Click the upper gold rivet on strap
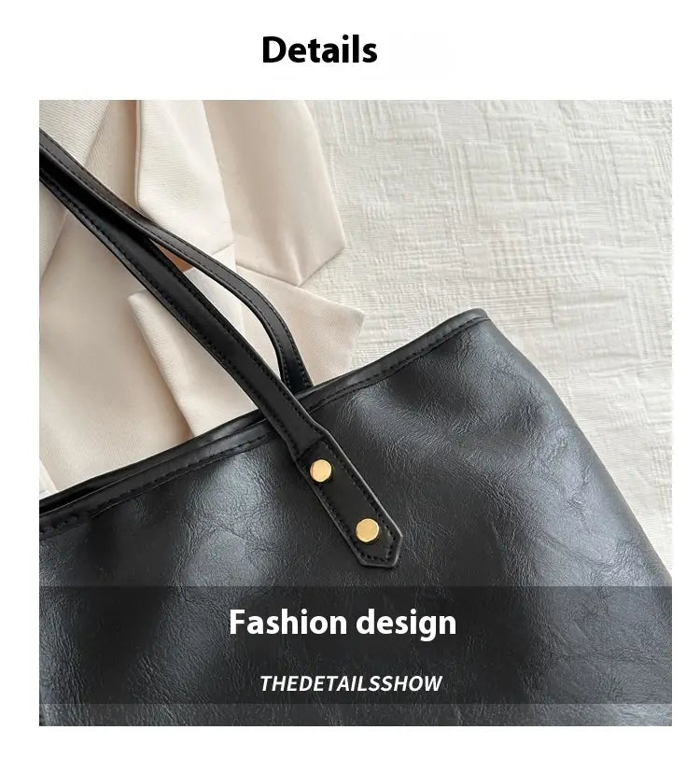 [x=321, y=470]
